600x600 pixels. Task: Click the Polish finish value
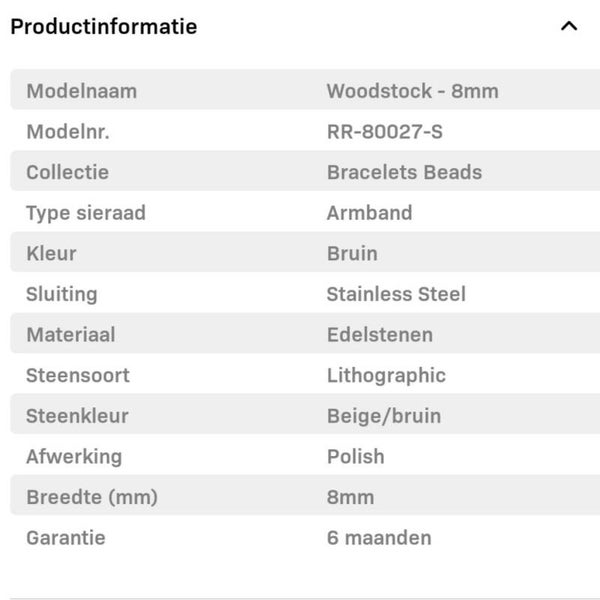355,456
